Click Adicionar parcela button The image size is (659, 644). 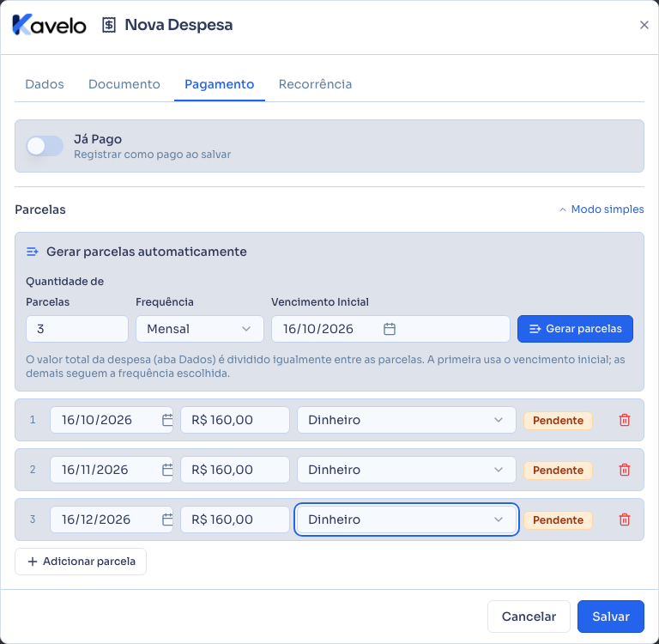(81, 561)
